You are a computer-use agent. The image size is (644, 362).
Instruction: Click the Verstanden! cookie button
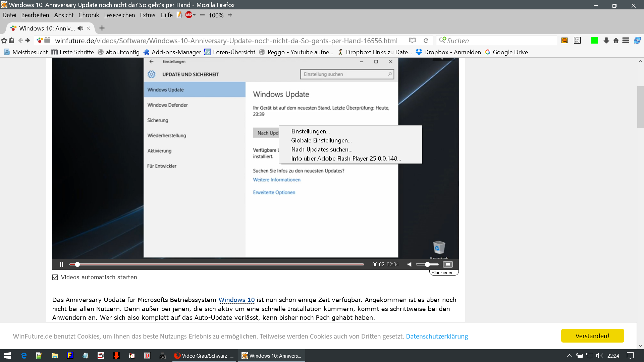coord(592,336)
